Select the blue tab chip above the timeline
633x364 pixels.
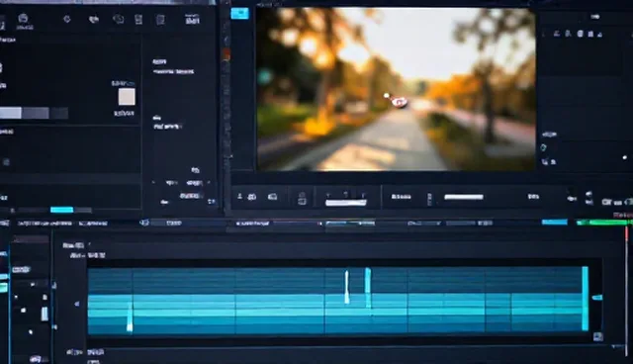coord(554,222)
